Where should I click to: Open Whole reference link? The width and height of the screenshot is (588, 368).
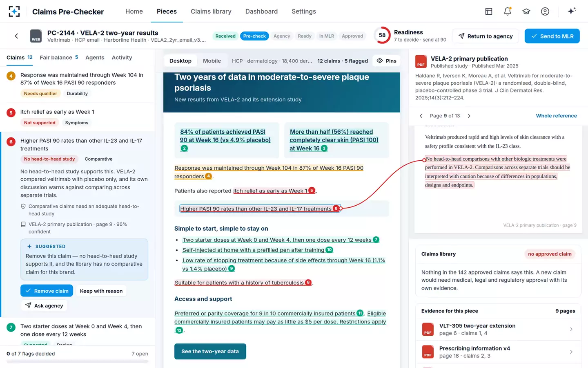click(x=556, y=116)
